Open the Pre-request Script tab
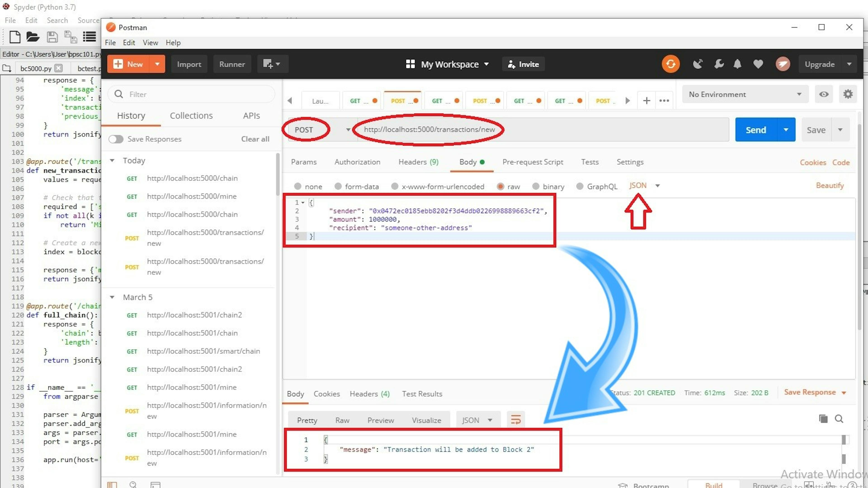 tap(533, 162)
